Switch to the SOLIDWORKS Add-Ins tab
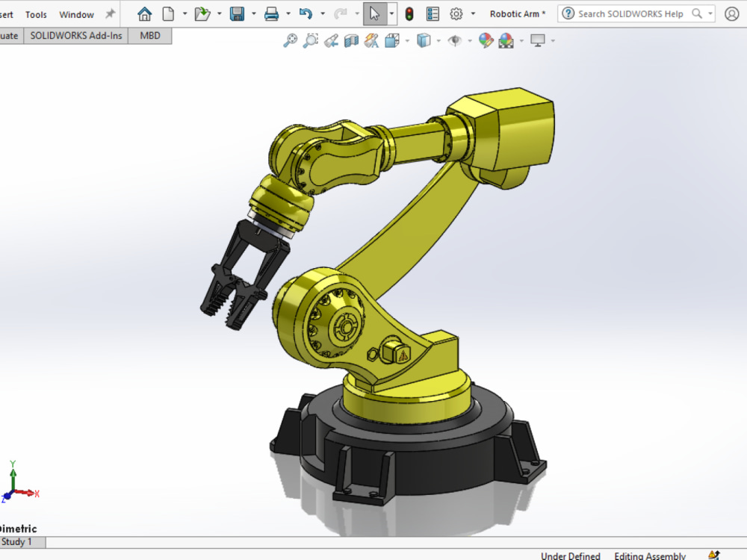747x560 pixels. pos(76,36)
